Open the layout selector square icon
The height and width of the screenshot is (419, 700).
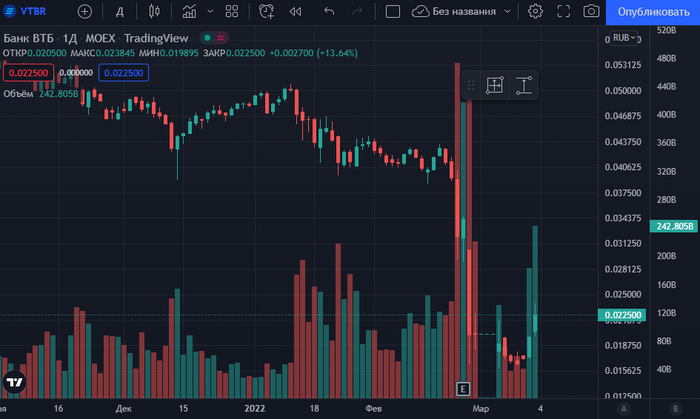pyautogui.click(x=393, y=11)
